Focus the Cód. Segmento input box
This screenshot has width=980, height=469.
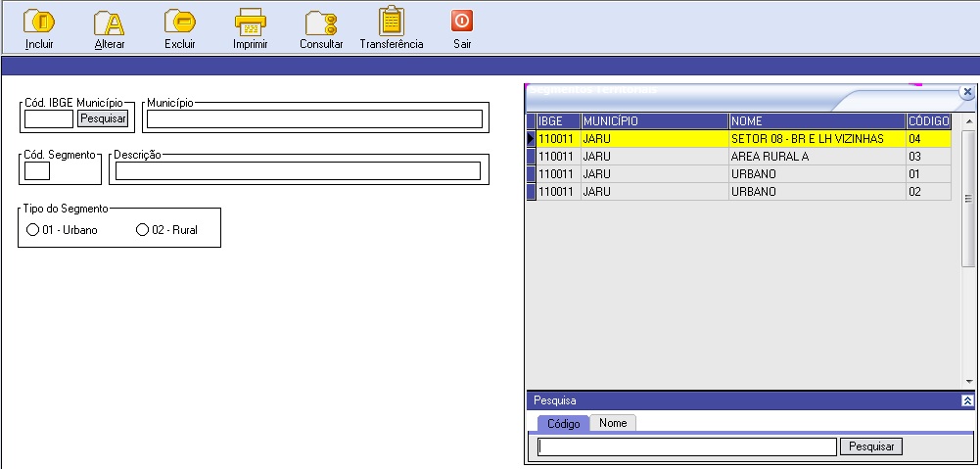(37, 171)
